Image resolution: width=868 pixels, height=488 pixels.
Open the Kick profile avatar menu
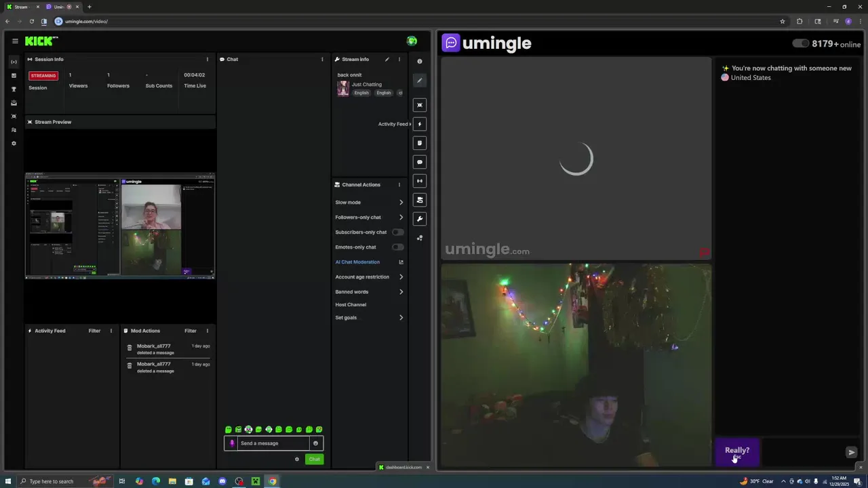point(412,41)
